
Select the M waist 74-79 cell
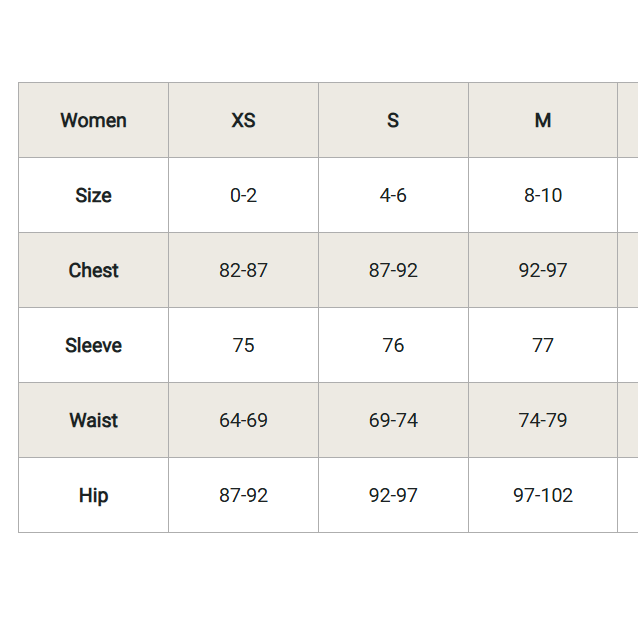pyautogui.click(x=543, y=420)
